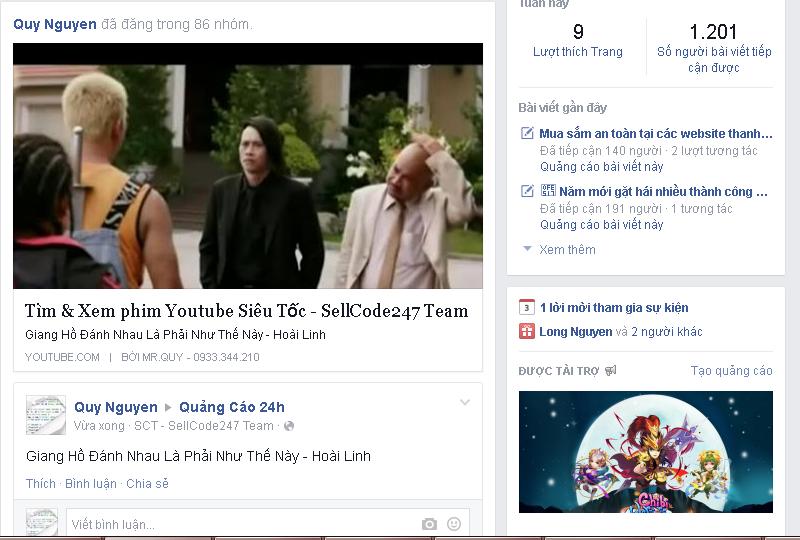Image resolution: width=800 pixels, height=540 pixels.
Task: Click the megaphone icon by ĐƯỢC TÀI TRỢ
Action: 610,371
